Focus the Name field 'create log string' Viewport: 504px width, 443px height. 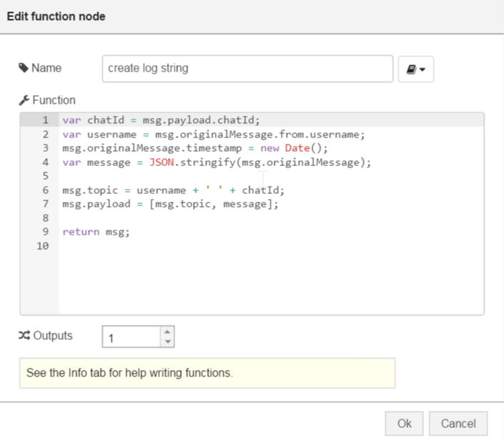[x=247, y=69]
